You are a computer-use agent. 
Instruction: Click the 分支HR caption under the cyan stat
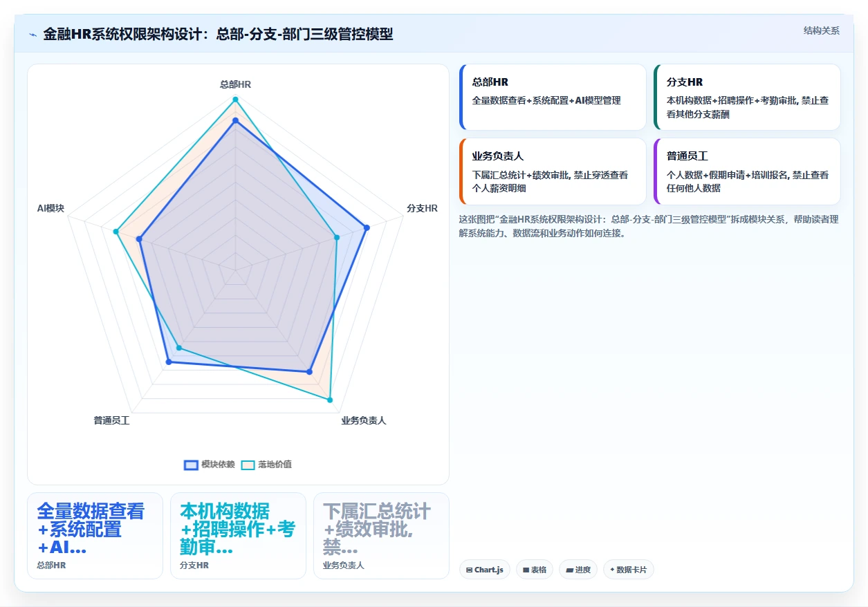click(x=194, y=566)
